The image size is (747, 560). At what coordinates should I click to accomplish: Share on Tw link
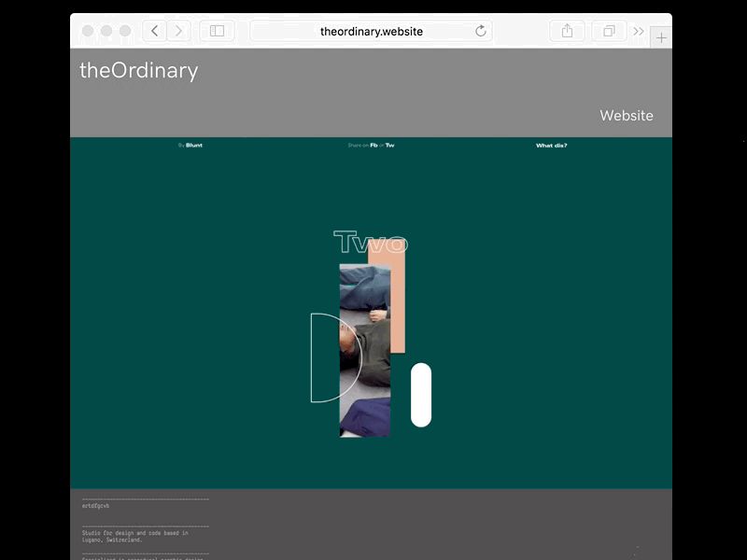pos(389,146)
